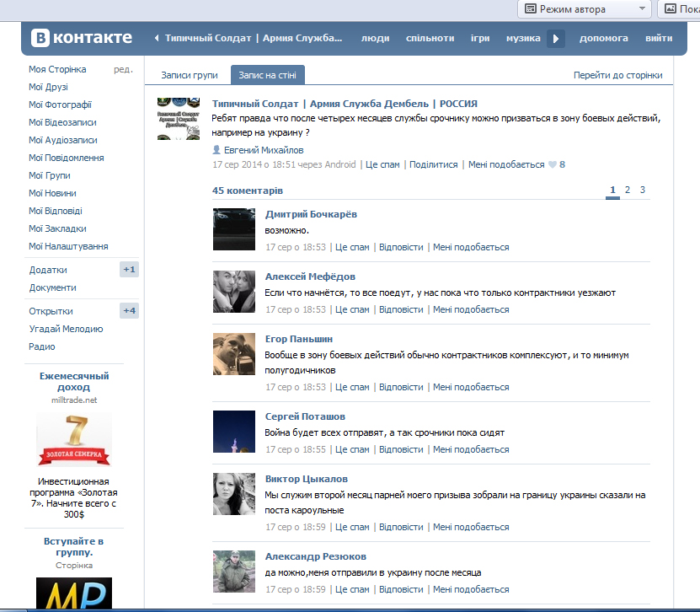Click вийти to log out
The width and height of the screenshot is (700, 612).
click(659, 39)
